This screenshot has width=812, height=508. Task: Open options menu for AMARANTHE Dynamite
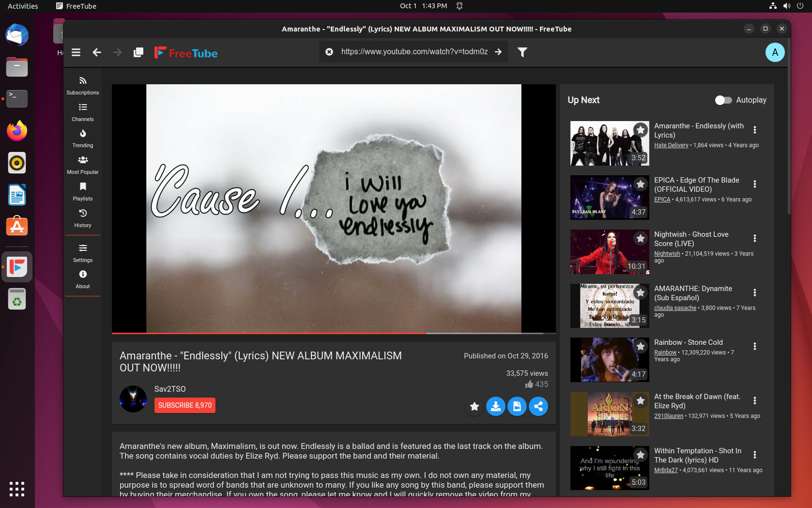(x=754, y=292)
